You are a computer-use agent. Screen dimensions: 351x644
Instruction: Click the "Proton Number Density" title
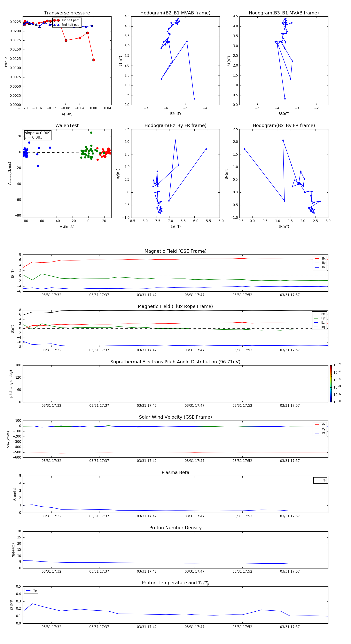[175, 527]
